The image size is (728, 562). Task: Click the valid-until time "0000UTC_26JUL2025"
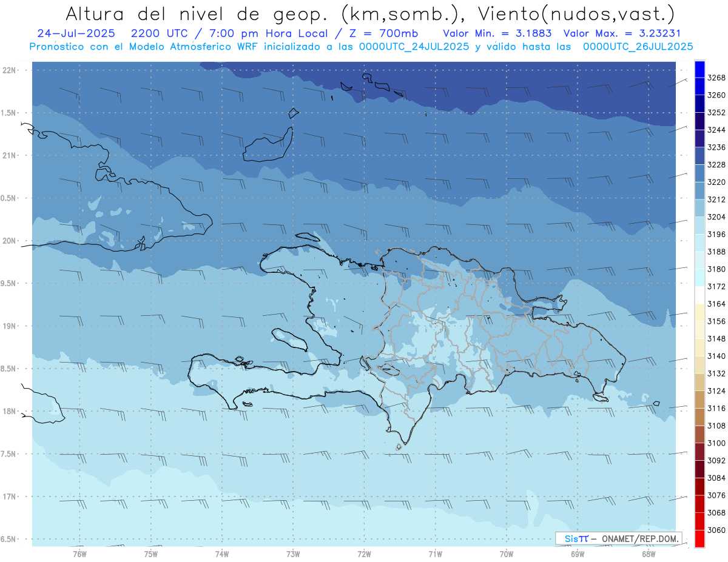[x=638, y=46]
